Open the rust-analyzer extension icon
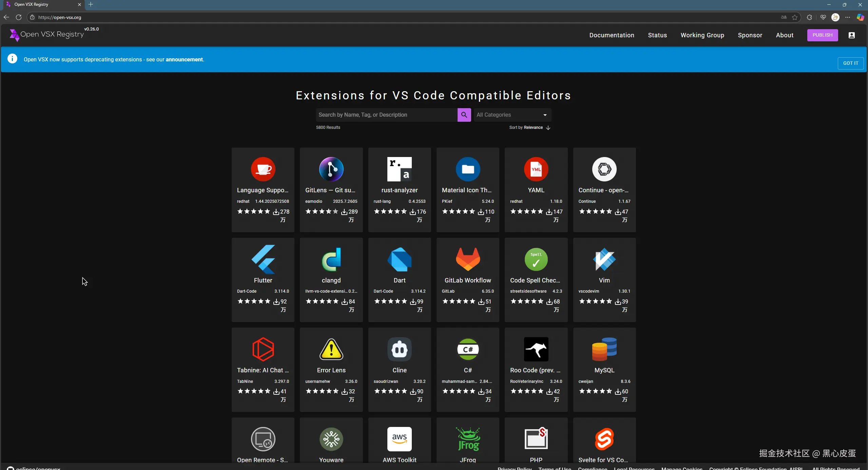This screenshot has height=470, width=868. click(x=399, y=169)
